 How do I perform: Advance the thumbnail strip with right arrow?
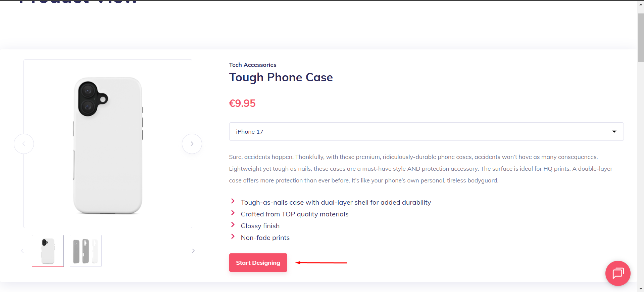pyautogui.click(x=193, y=251)
